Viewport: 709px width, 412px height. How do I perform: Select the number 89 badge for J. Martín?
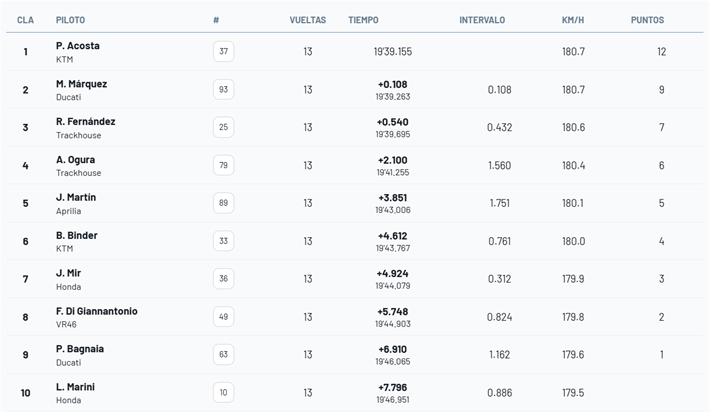(223, 203)
